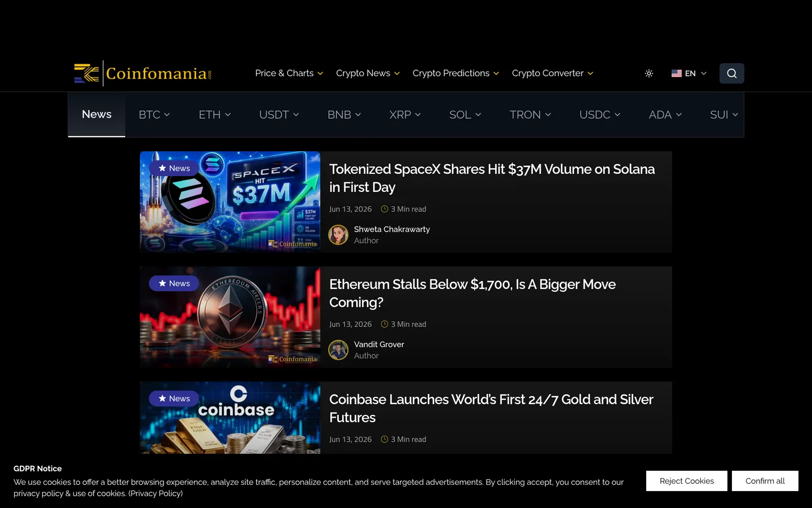Viewport: 812px width, 508px height.
Task: Open the Ethereum article thumbnail image
Action: 230,317
